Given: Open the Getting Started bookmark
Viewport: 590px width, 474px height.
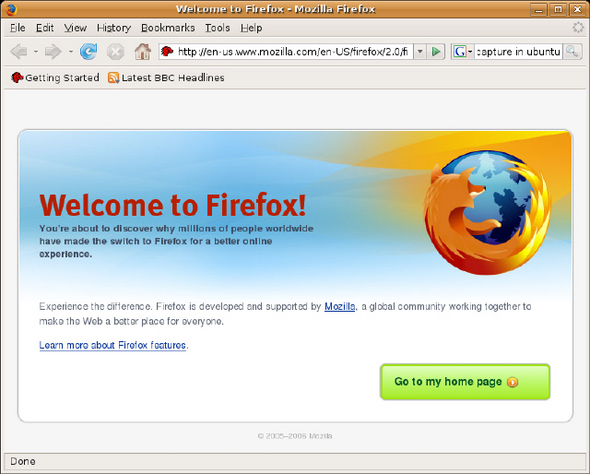Looking at the screenshot, I should point(55,78).
